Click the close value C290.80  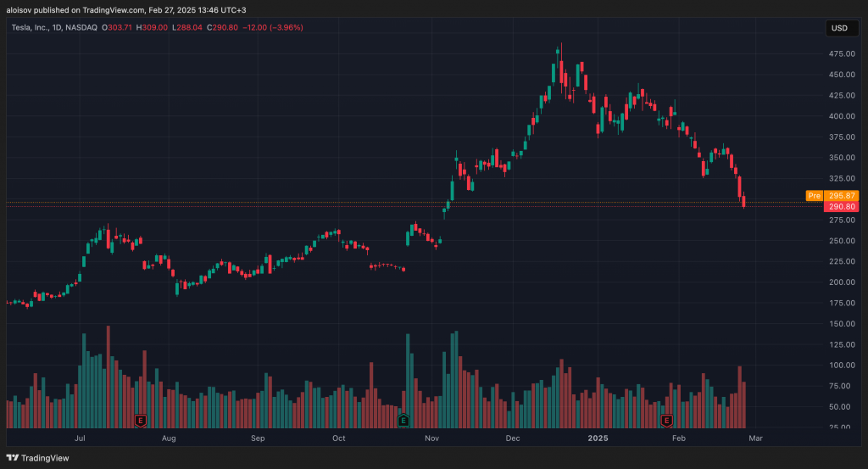223,27
